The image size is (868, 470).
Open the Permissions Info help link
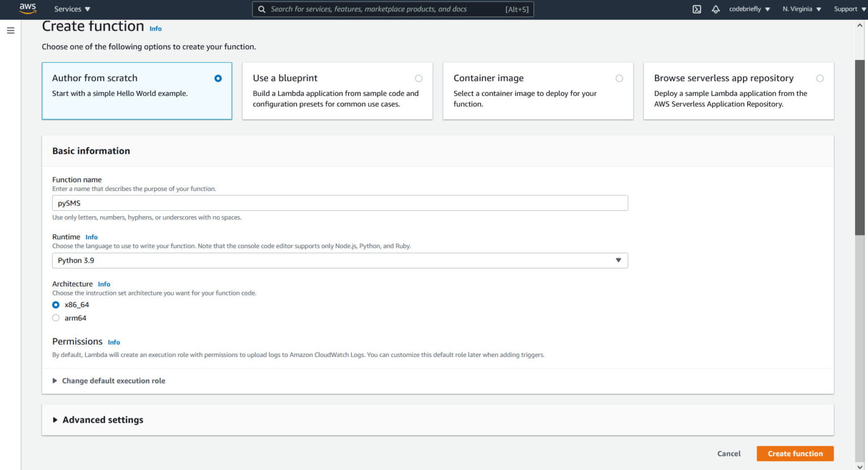click(114, 342)
